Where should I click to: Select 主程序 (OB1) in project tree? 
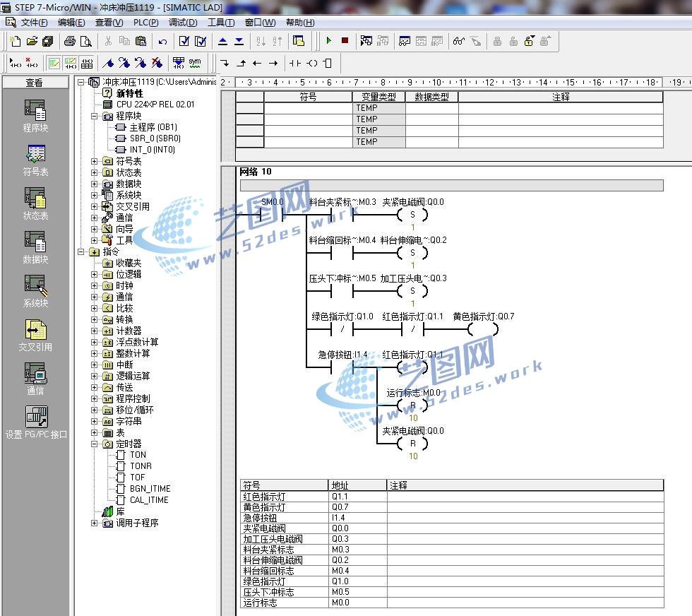click(147, 127)
